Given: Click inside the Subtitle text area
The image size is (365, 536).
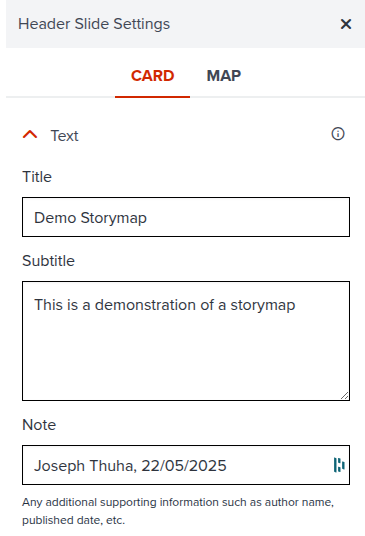Looking at the screenshot, I should tap(186, 341).
